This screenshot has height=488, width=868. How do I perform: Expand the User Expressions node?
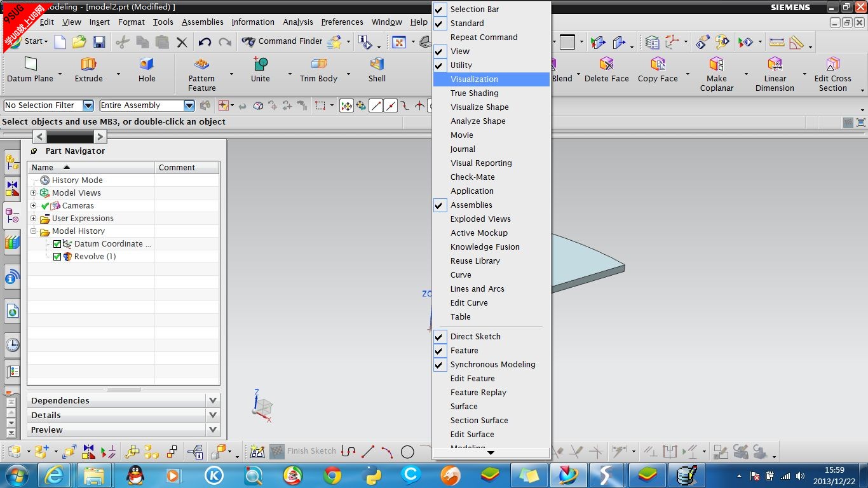point(33,218)
